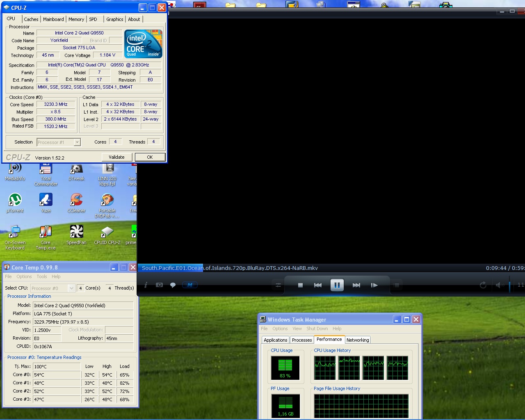Viewport: 525px width, 420px height.
Task: Select the CPU tab in CPU-Z
Action: pos(11,18)
